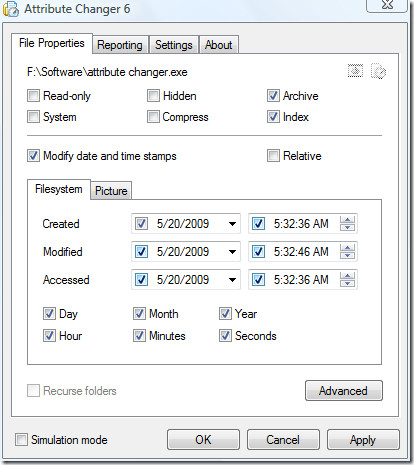Decrease the Modified time with down spinner
This screenshot has width=414, height=465.
[x=347, y=255]
